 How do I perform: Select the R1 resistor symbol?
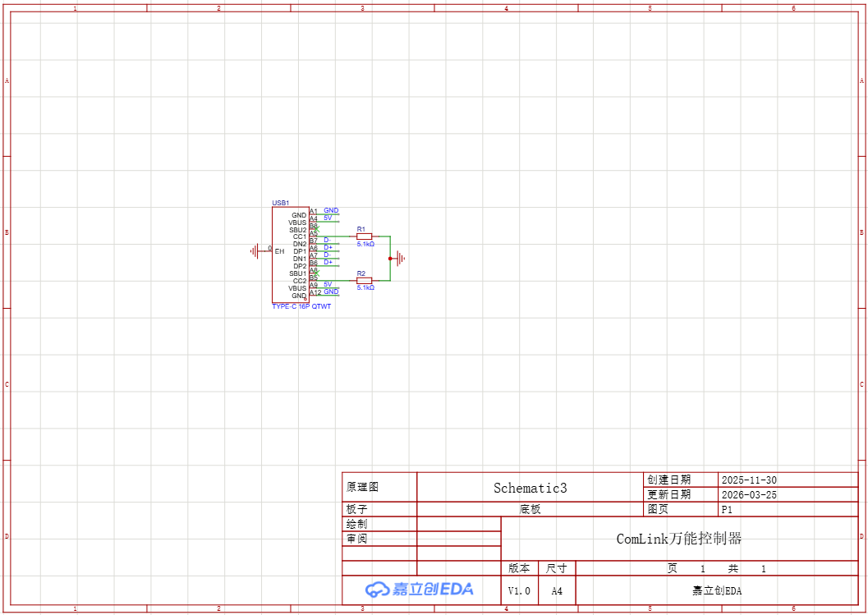(x=365, y=236)
